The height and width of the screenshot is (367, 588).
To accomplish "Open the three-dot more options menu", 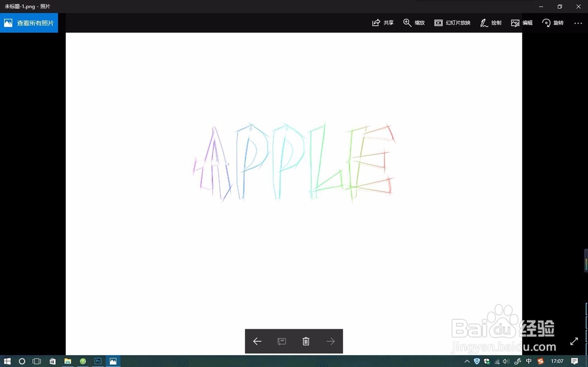I will [578, 23].
